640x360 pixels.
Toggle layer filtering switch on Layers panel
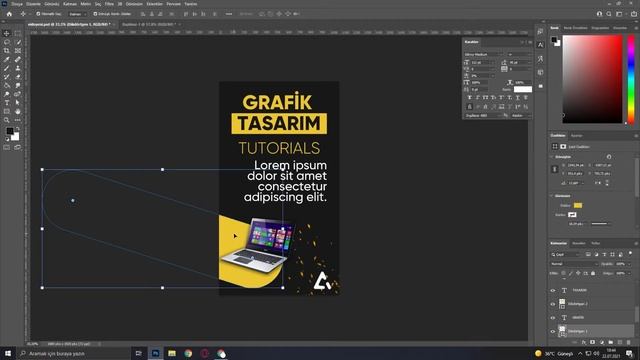(630, 253)
